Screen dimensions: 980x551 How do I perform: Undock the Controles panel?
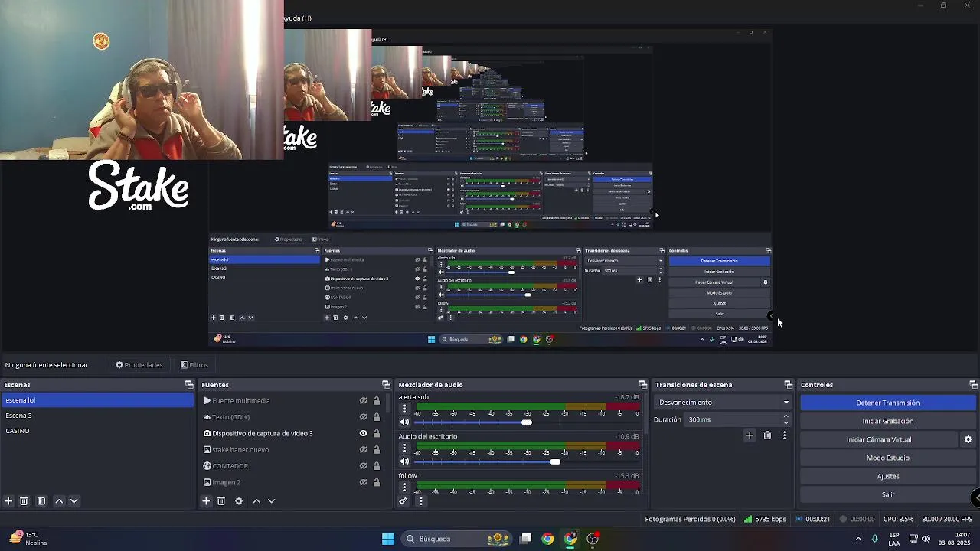[x=973, y=385]
